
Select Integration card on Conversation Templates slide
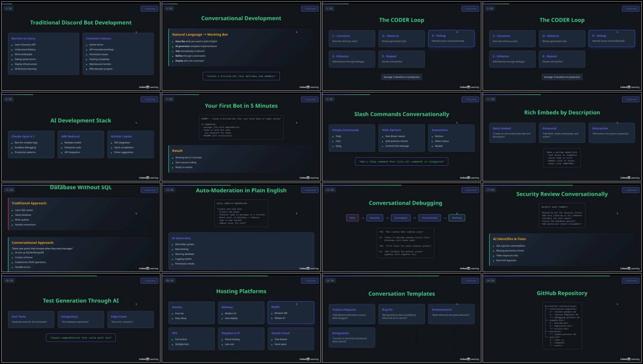tap(352, 337)
